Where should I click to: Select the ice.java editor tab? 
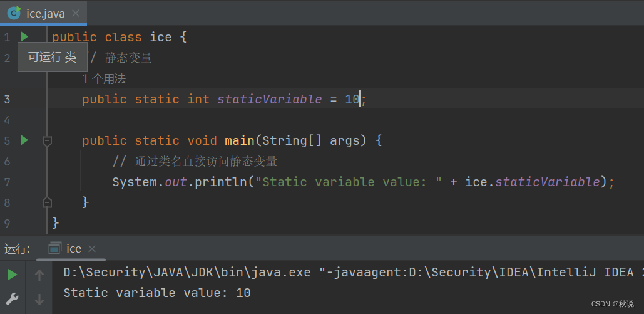click(x=43, y=13)
